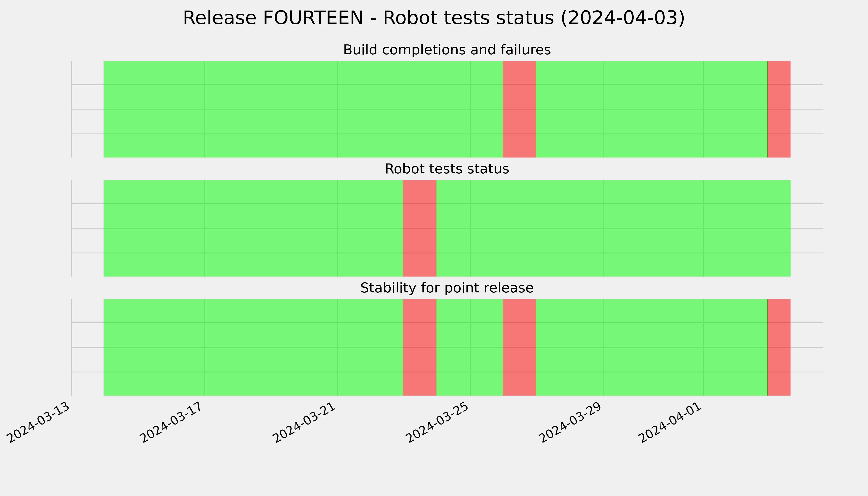Click the rightmost red band in Stability chart
The image size is (868, 496).
[779, 347]
